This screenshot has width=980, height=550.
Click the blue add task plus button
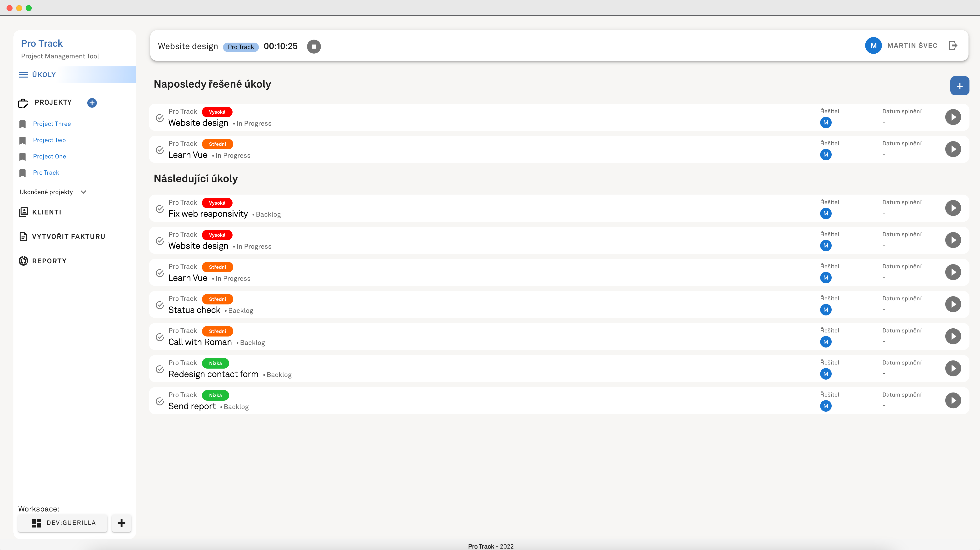point(959,86)
